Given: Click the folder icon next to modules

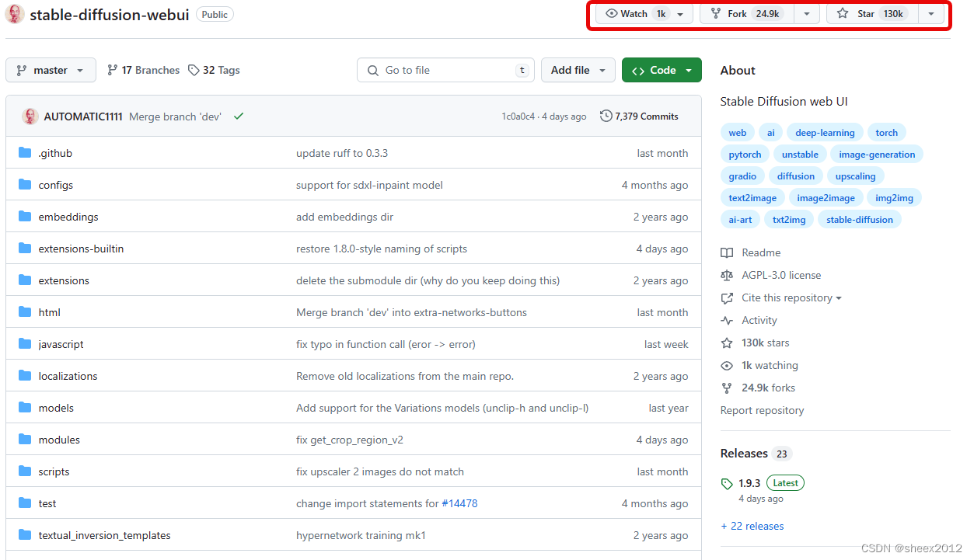Looking at the screenshot, I should click(25, 440).
